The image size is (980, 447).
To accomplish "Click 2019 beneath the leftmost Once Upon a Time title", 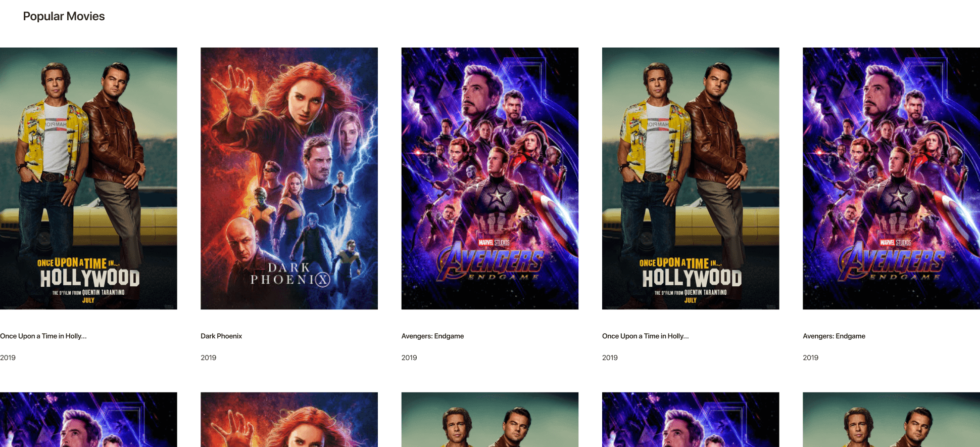I will [8, 357].
